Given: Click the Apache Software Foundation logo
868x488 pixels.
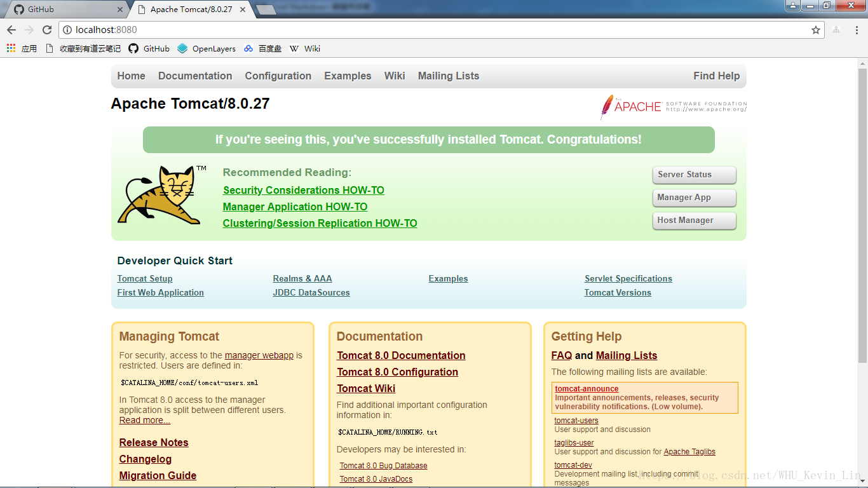Looking at the screenshot, I should (674, 107).
